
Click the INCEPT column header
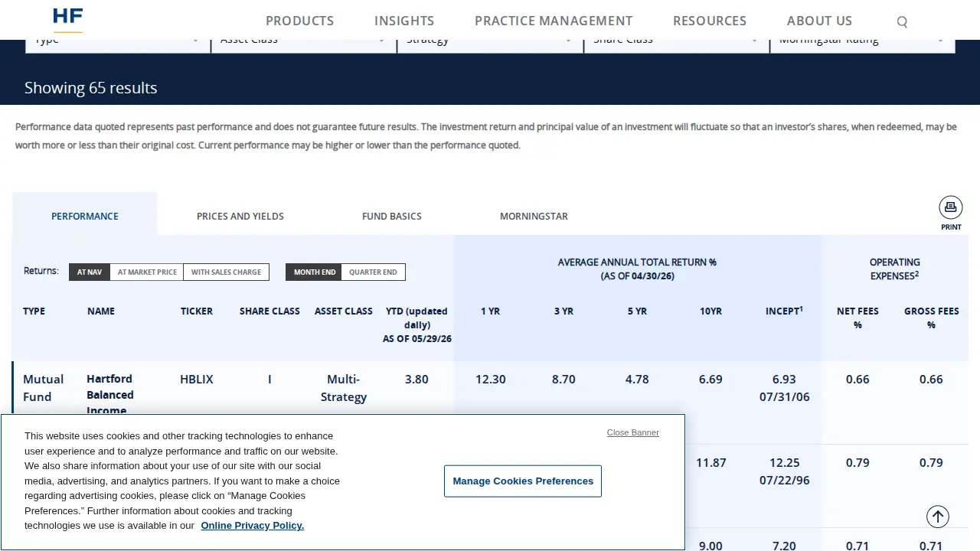pos(784,311)
